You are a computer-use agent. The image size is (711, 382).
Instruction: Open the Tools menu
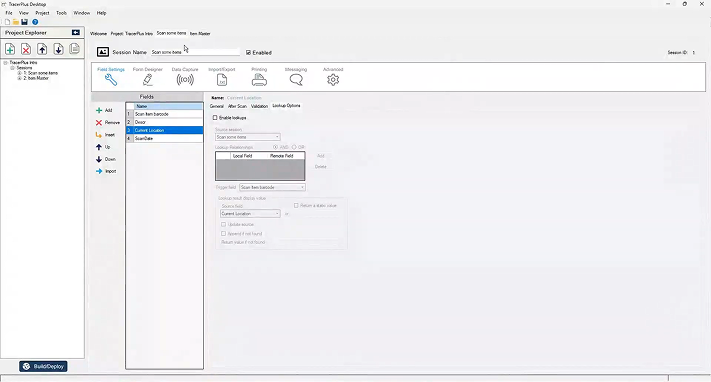(x=61, y=13)
